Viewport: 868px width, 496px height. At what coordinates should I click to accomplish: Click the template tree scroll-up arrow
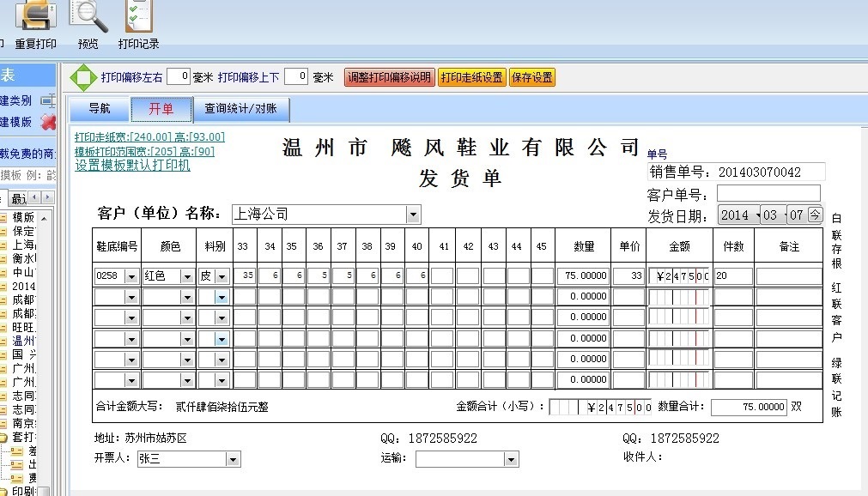click(45, 219)
